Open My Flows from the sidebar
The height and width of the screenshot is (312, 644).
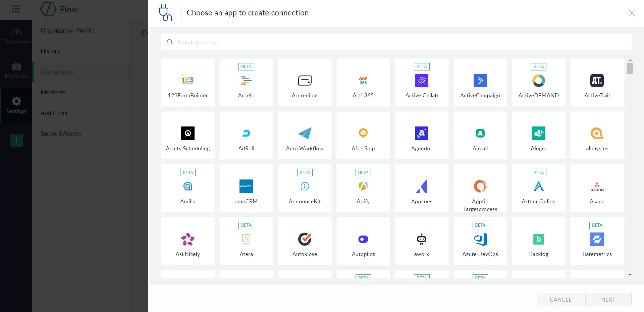point(16,71)
